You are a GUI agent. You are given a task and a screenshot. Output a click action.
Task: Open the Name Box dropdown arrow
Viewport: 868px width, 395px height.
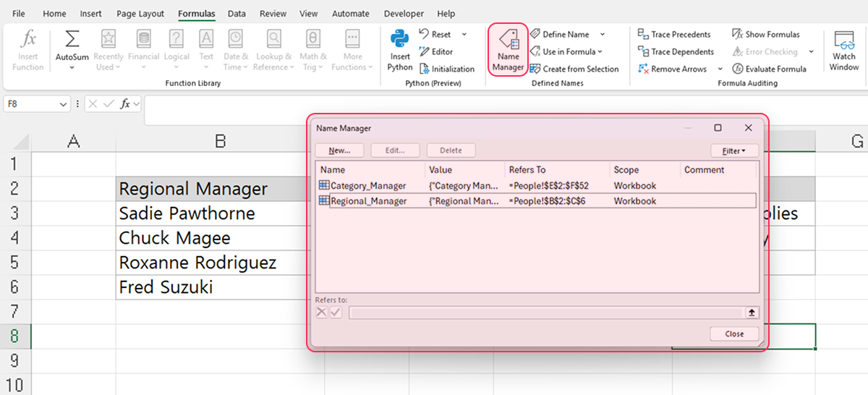(62, 105)
